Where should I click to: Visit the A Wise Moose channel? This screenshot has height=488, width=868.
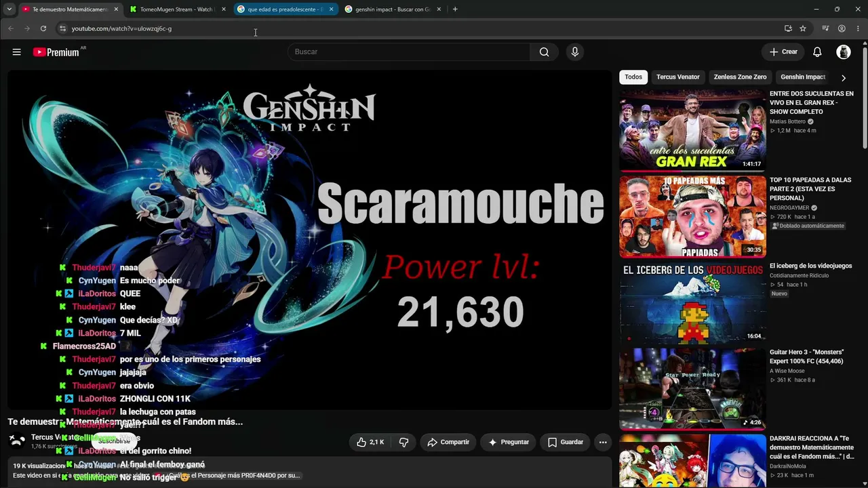[x=787, y=371]
